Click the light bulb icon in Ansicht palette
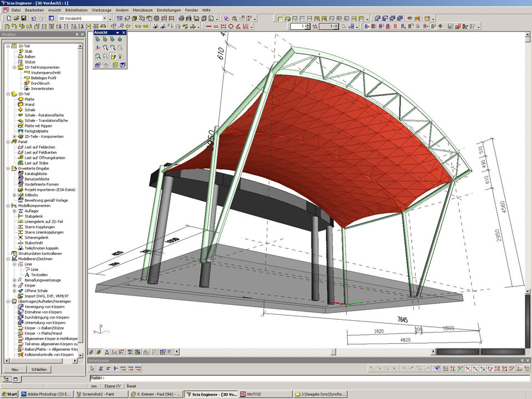Image resolution: width=532 pixels, height=399 pixels. tap(119, 57)
